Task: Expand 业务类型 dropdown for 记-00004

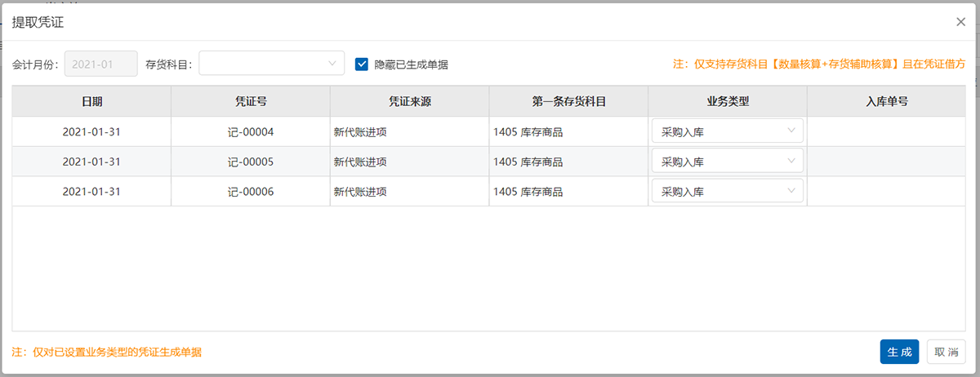Action: [727, 131]
